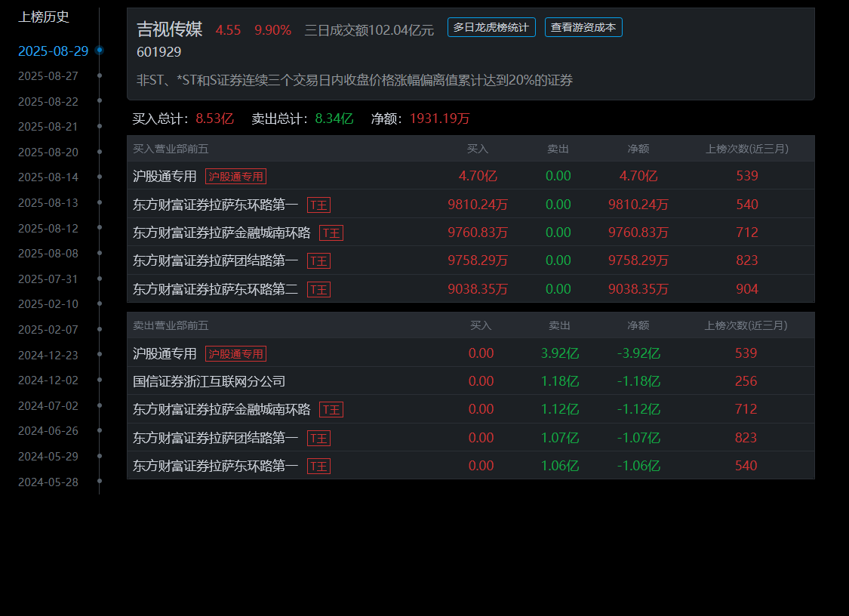Show the 2024-05-29 record
This screenshot has height=616, width=849.
click(48, 456)
